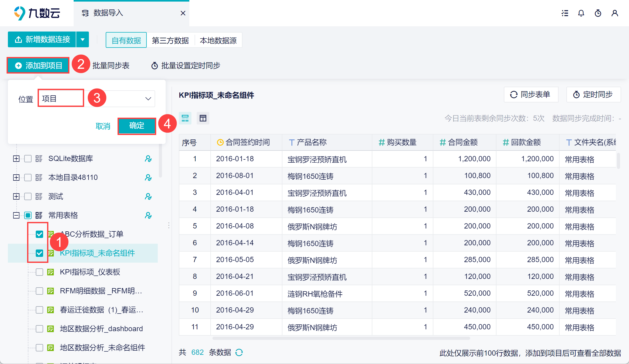Image resolution: width=629 pixels, height=364 pixels.
Task: Switch to the 第三方数据 tab
Action: point(170,40)
